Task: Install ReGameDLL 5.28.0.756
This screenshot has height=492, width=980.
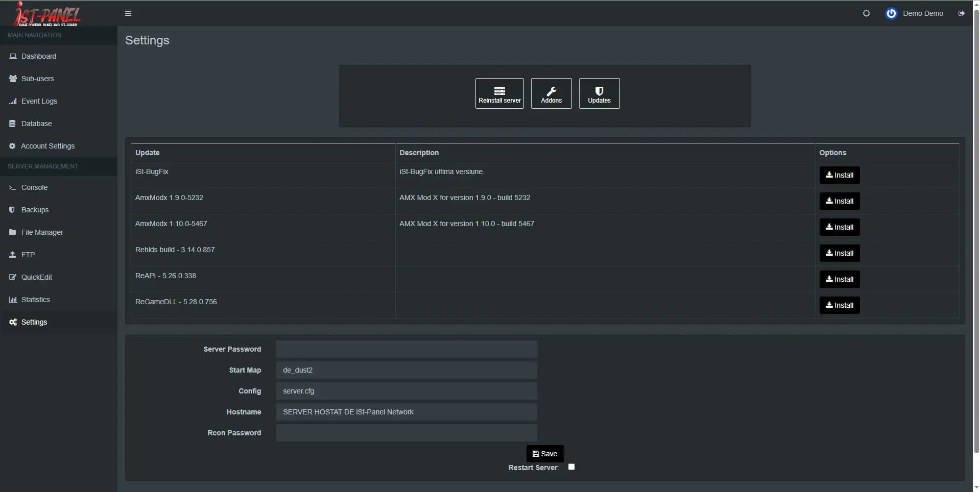Action: pos(840,305)
